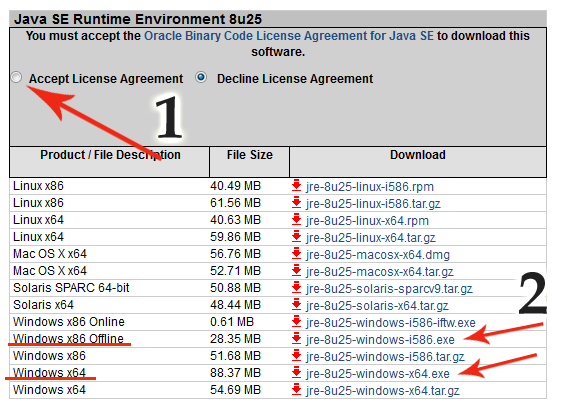562x413 pixels.
Task: Click download icon for jre-8u25-linux-i586.tar.gz
Action: tap(296, 203)
